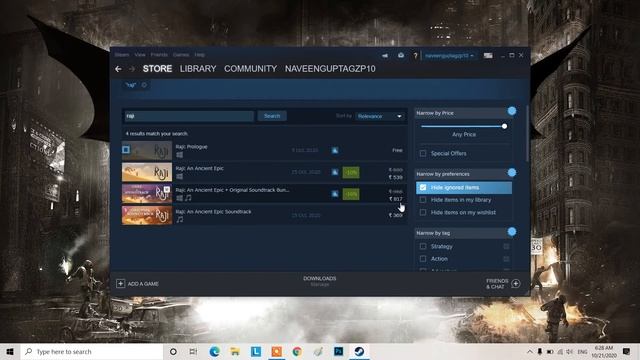
Task: Click the Steam icon in the taskbar
Action: (359, 351)
